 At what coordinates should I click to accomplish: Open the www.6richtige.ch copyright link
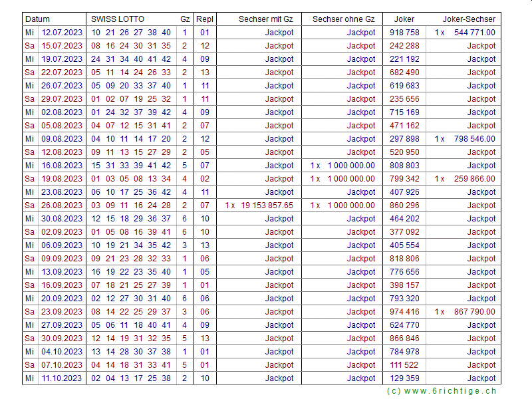pos(441,392)
